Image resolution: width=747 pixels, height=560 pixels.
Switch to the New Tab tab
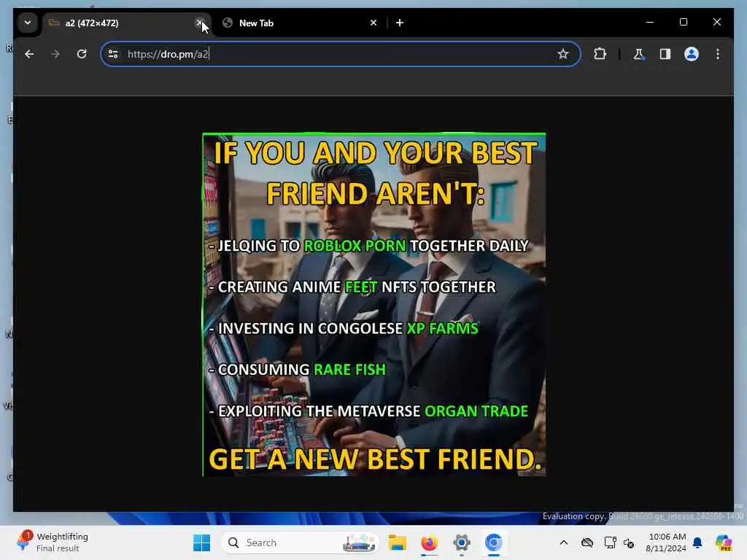(x=301, y=23)
